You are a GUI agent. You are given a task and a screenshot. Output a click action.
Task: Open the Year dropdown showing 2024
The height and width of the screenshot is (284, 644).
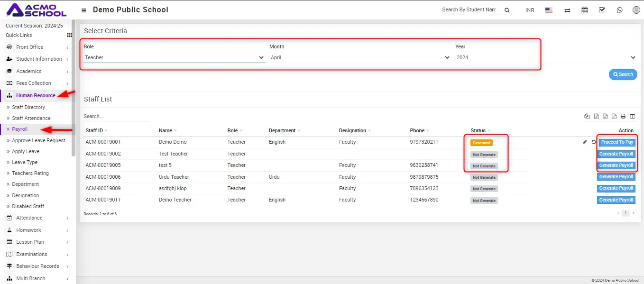coord(545,57)
